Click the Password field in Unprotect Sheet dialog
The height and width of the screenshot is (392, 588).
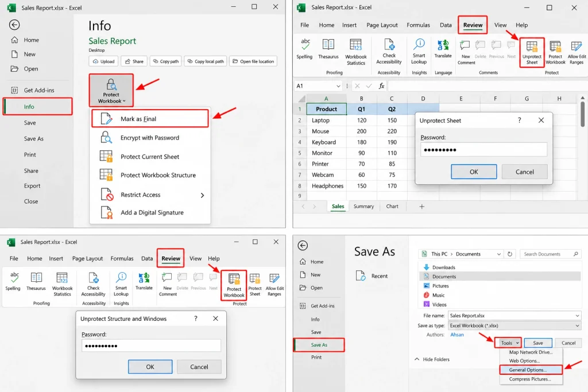click(483, 150)
